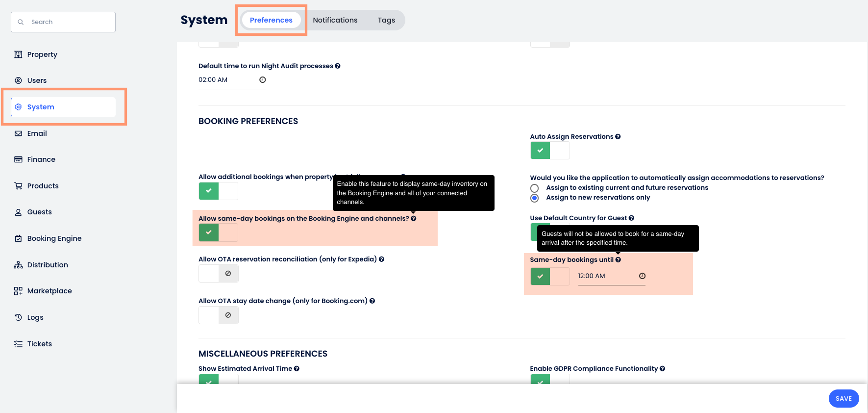The width and height of the screenshot is (868, 413).
Task: Toggle Allow additional bookings when property full
Action: pos(218,191)
